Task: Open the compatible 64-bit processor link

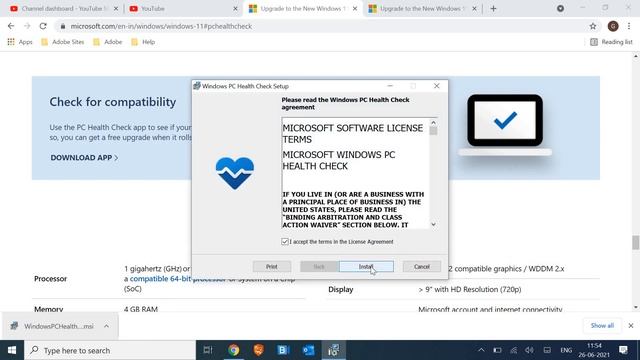Action: coord(178,279)
